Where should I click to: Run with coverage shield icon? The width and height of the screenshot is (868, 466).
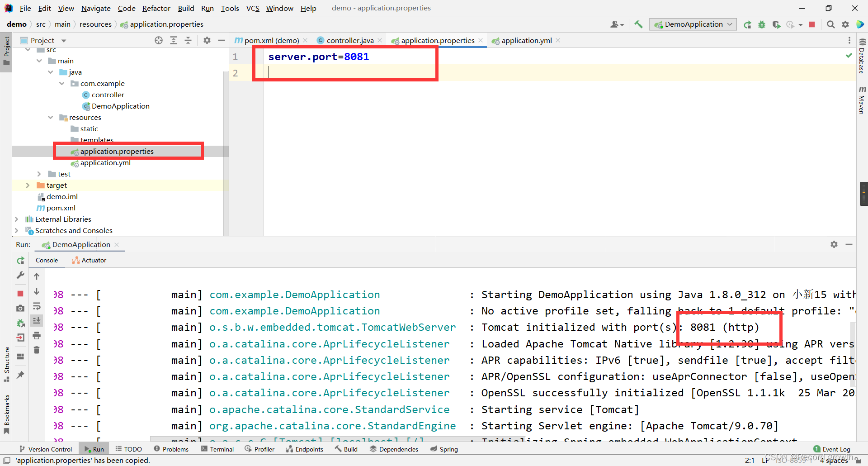[x=776, y=24]
